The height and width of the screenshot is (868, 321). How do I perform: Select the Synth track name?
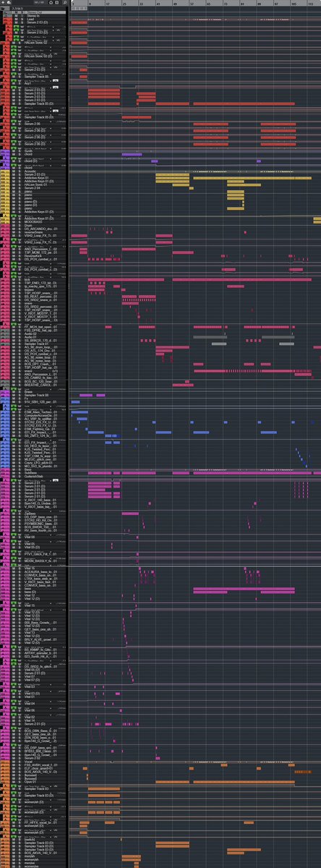point(28,151)
